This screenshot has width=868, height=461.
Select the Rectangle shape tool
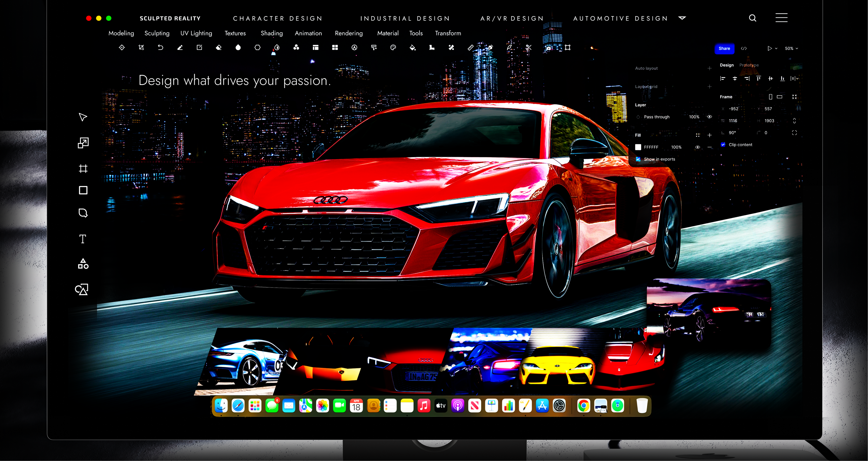pyautogui.click(x=83, y=190)
